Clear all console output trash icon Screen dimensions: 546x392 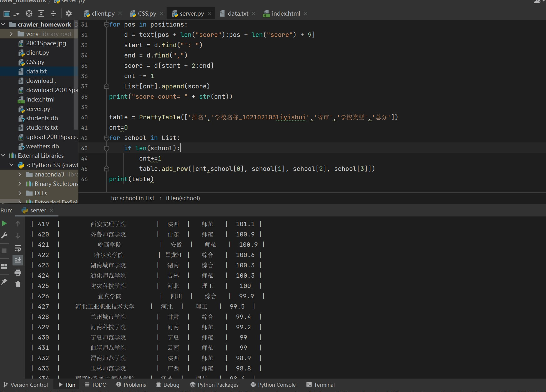point(18,284)
